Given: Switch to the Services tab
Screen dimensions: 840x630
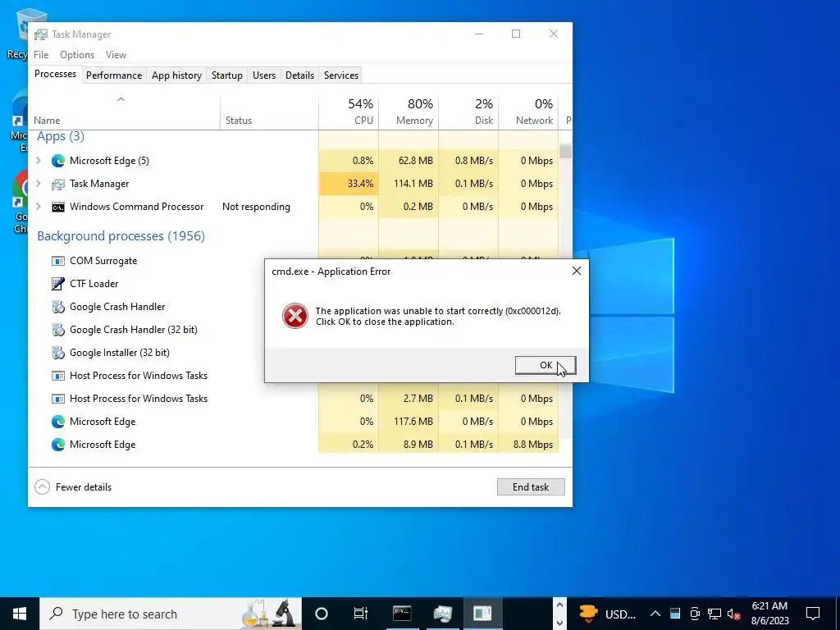Looking at the screenshot, I should (340, 75).
